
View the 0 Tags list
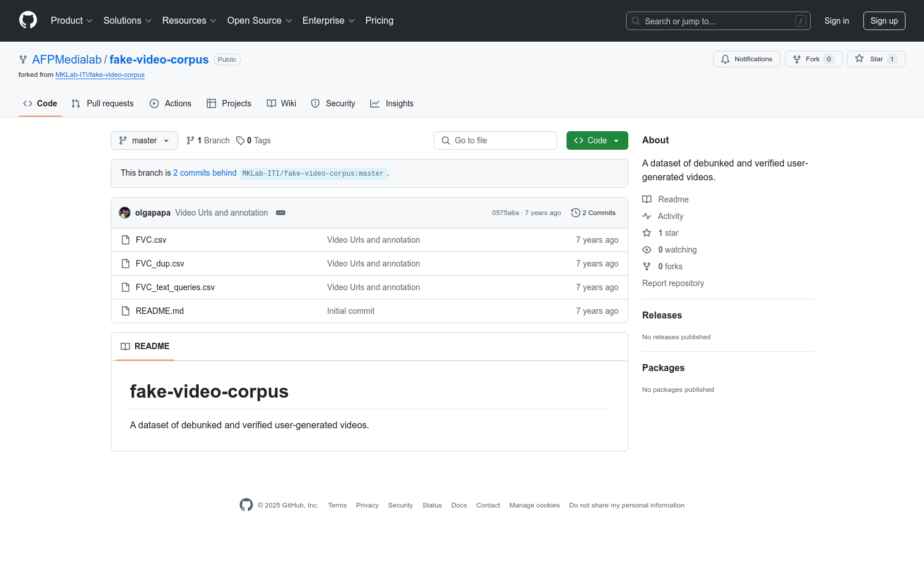pyautogui.click(x=254, y=140)
